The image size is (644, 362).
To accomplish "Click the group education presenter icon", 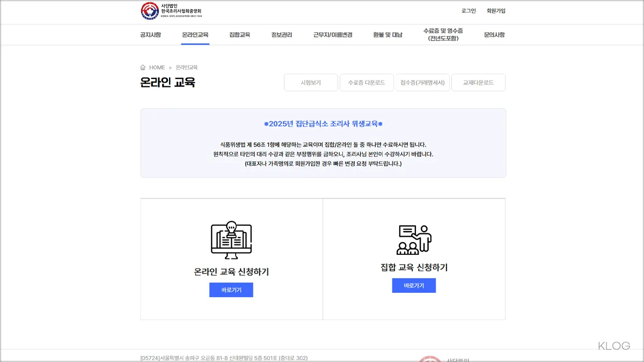I will pyautogui.click(x=414, y=239).
